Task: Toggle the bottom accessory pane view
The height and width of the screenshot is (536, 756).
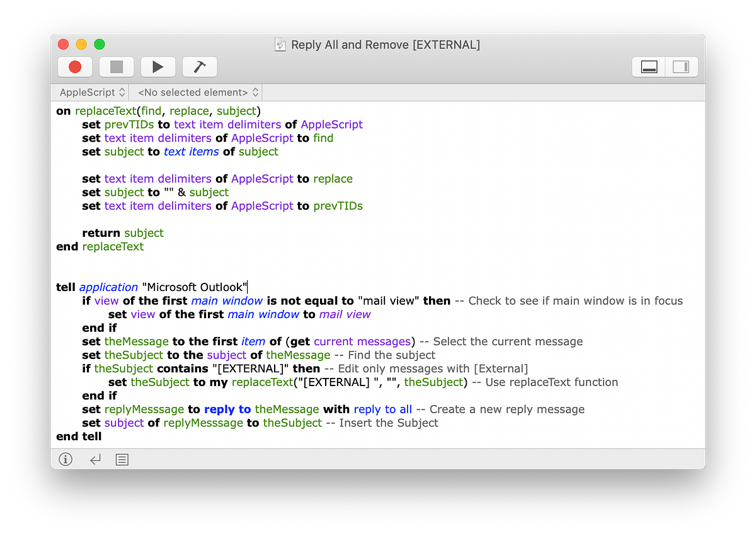Action: click(648, 66)
